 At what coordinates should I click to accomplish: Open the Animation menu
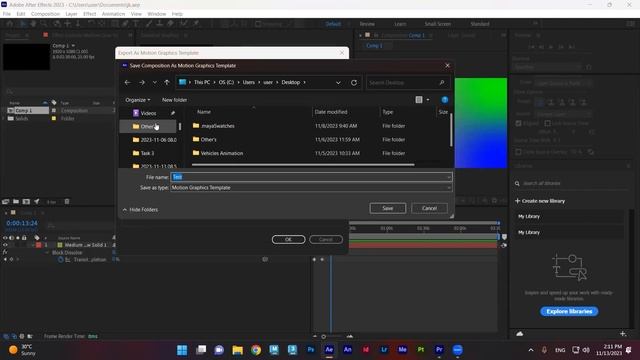(x=113, y=14)
